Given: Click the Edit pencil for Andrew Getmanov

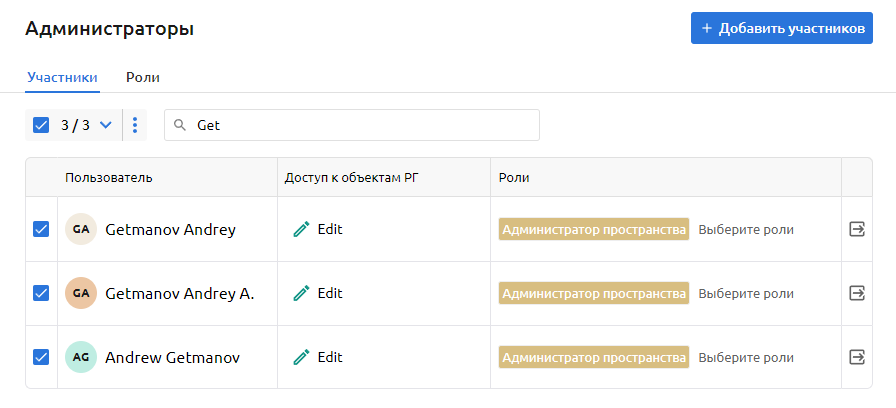Looking at the screenshot, I should [x=302, y=357].
